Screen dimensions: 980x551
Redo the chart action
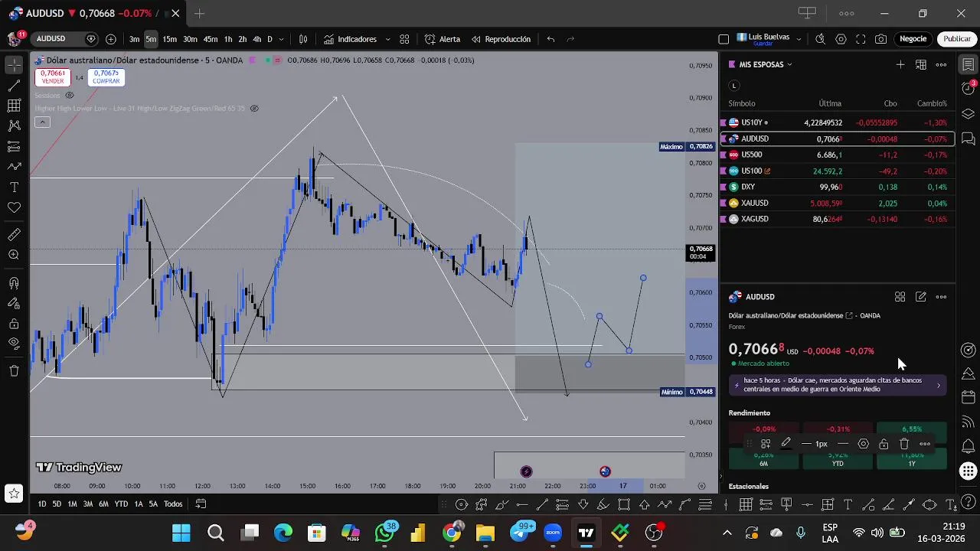pos(570,39)
